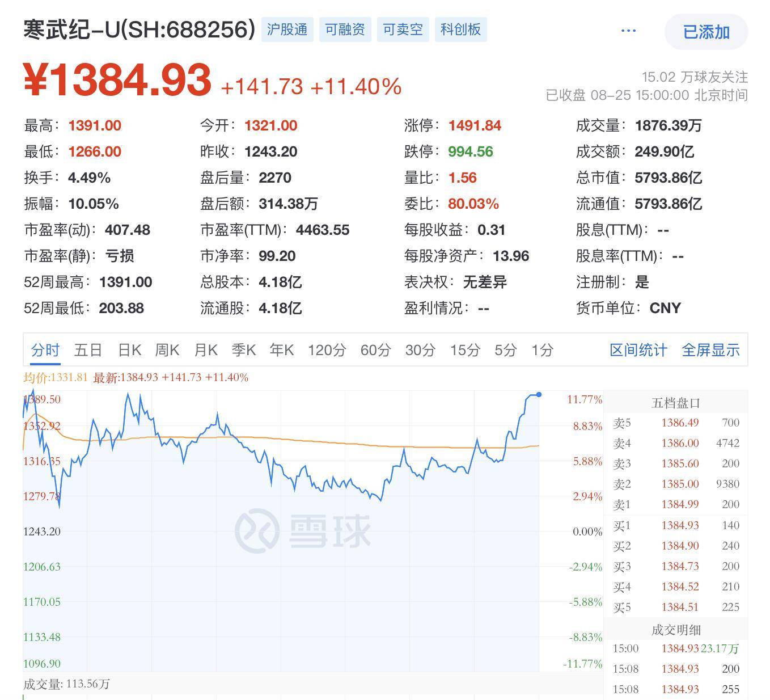
Task: Click the 可融资 margin label tag
Action: click(344, 29)
